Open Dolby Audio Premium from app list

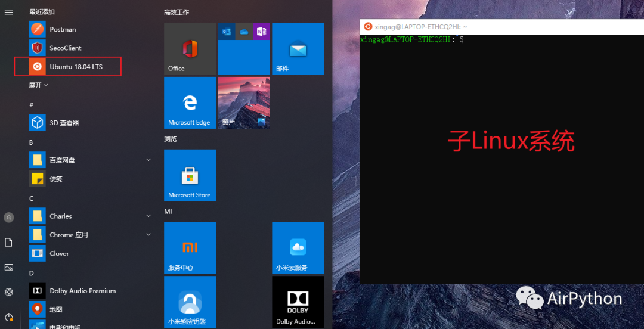[x=91, y=291]
